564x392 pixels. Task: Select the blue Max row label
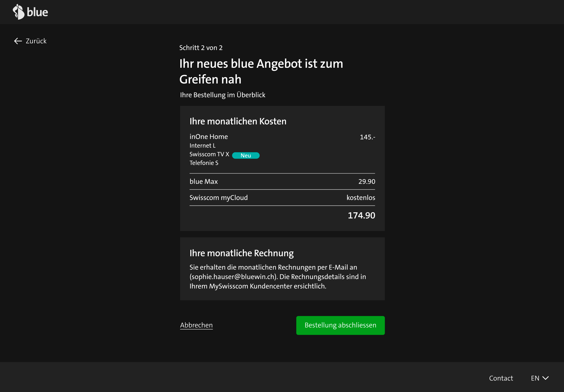(x=204, y=181)
